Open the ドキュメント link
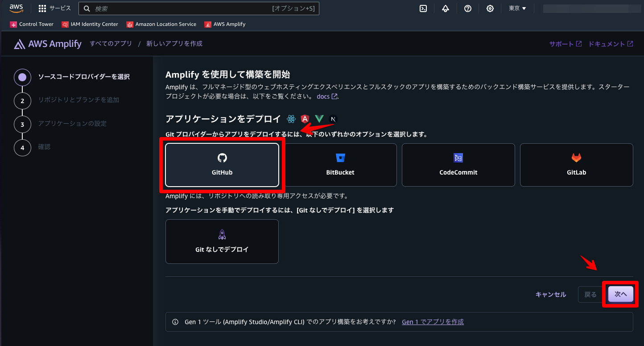 point(611,44)
